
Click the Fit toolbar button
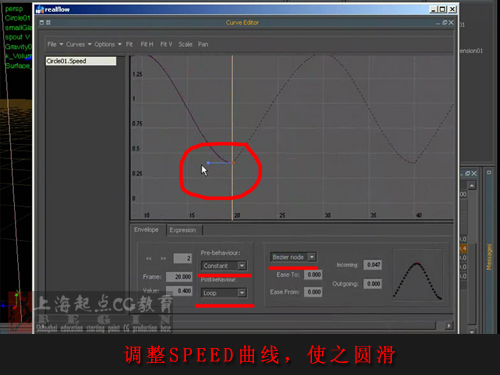coord(129,44)
